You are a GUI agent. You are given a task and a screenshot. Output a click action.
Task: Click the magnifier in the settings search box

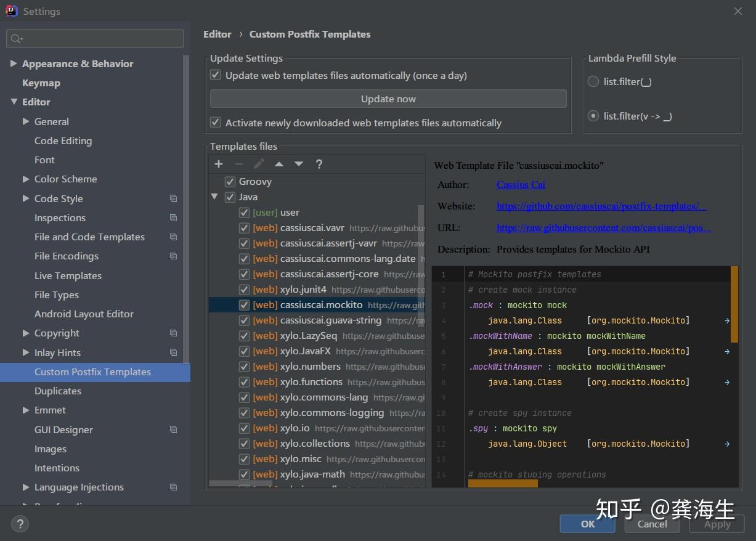coord(15,38)
